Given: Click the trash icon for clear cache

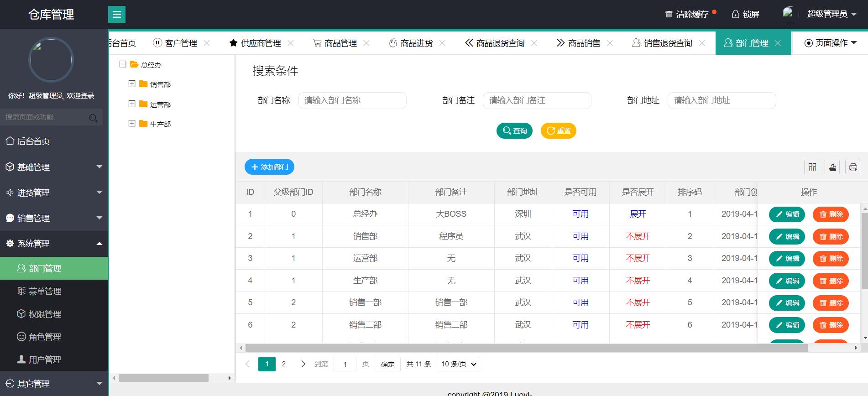Looking at the screenshot, I should (669, 14).
